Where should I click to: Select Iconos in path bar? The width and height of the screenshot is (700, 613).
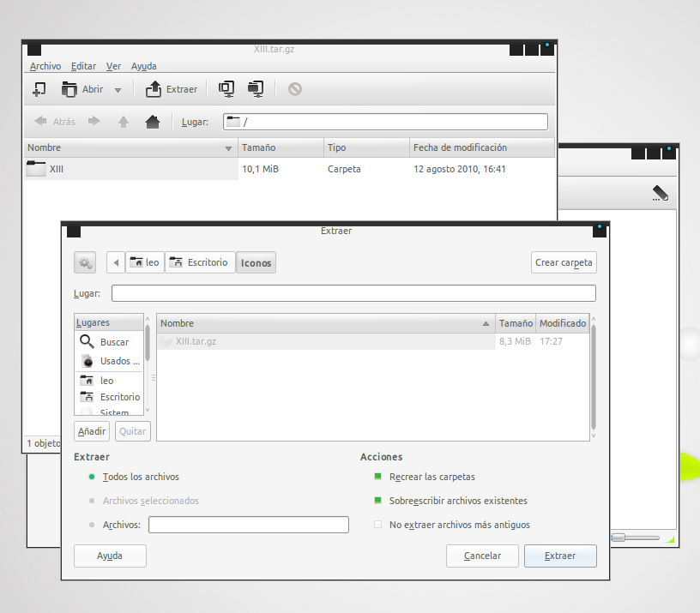coord(256,263)
